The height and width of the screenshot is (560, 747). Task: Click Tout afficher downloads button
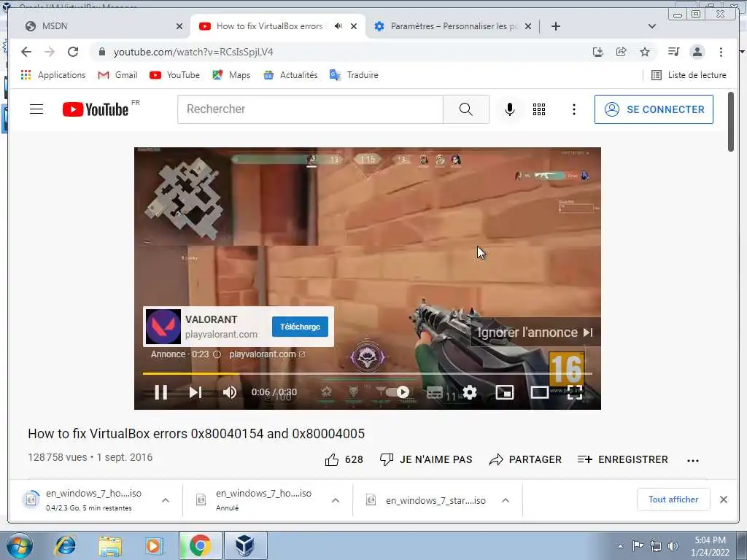(673, 499)
